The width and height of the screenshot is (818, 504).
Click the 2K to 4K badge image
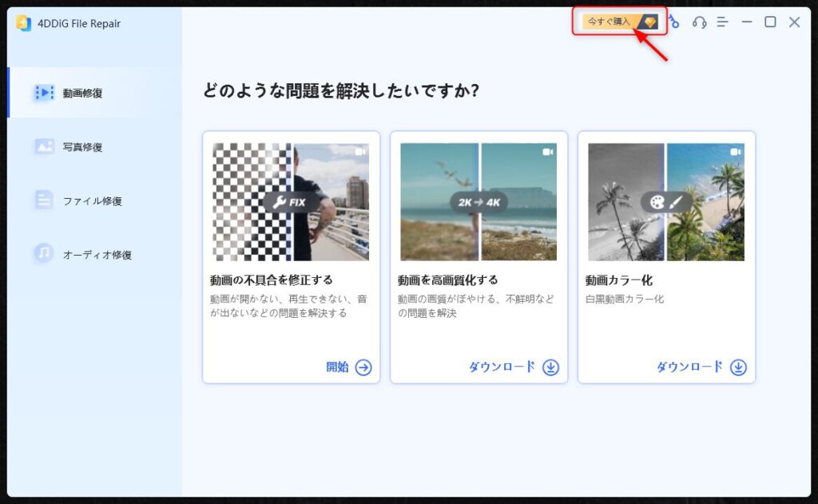click(x=478, y=202)
